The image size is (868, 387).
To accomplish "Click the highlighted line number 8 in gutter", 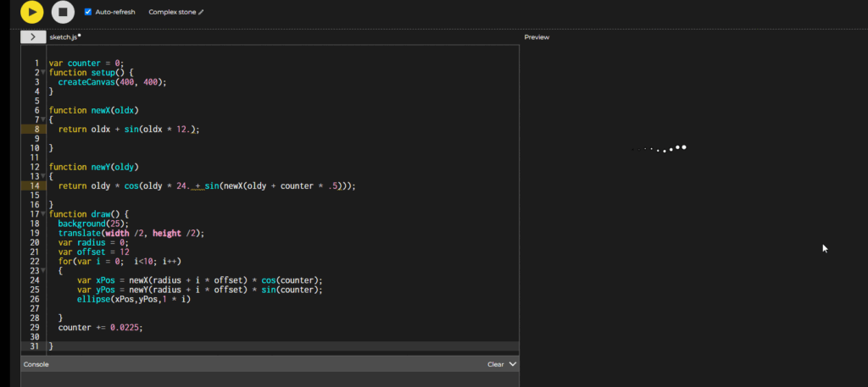I will pyautogui.click(x=36, y=129).
